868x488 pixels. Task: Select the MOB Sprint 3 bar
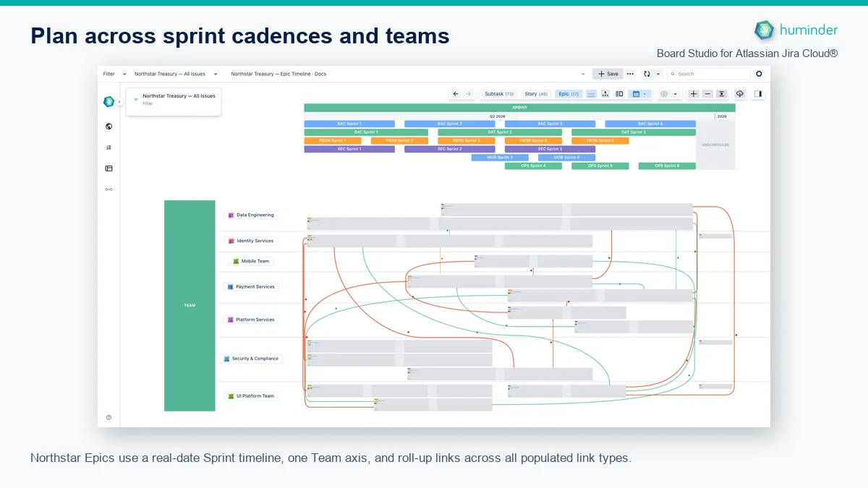(500, 157)
